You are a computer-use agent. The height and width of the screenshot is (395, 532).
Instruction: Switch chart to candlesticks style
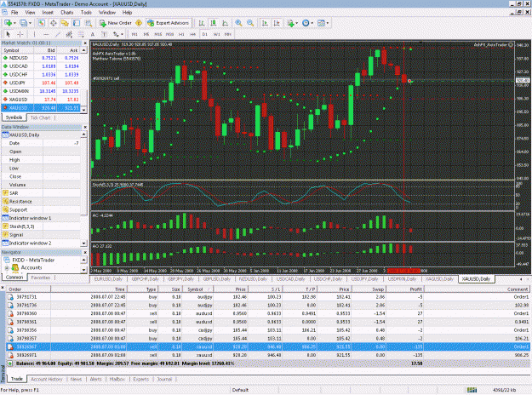pos(214,23)
